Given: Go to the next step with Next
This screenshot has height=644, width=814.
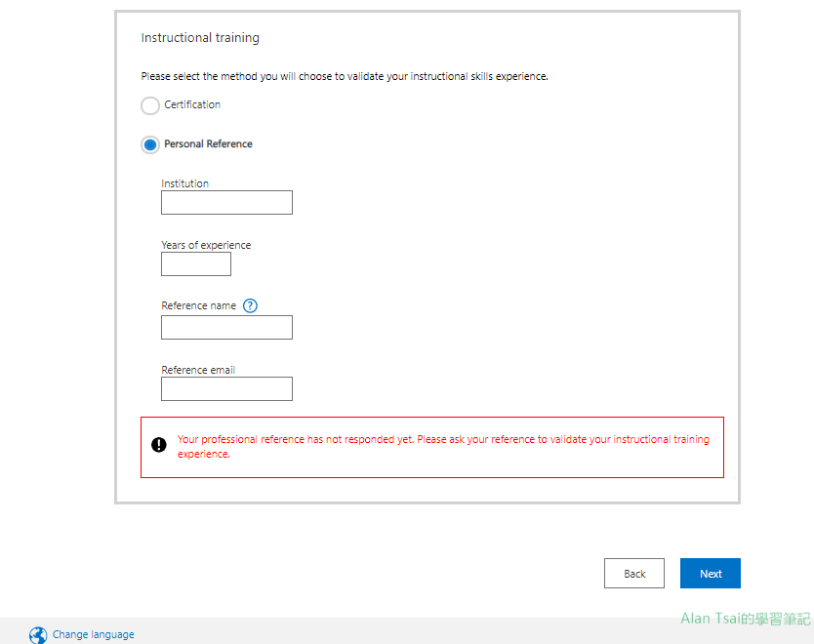Looking at the screenshot, I should (x=711, y=574).
